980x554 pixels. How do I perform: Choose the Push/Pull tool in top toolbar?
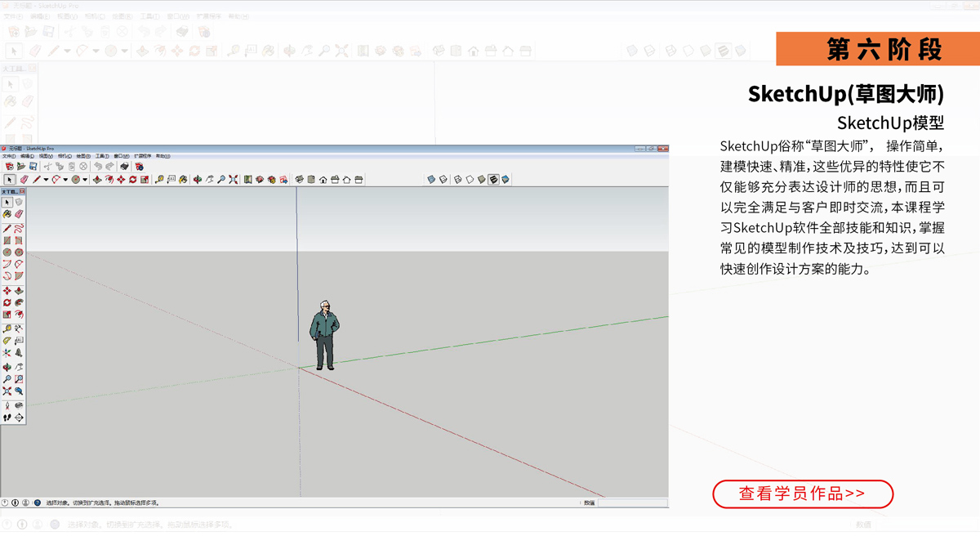(x=97, y=179)
